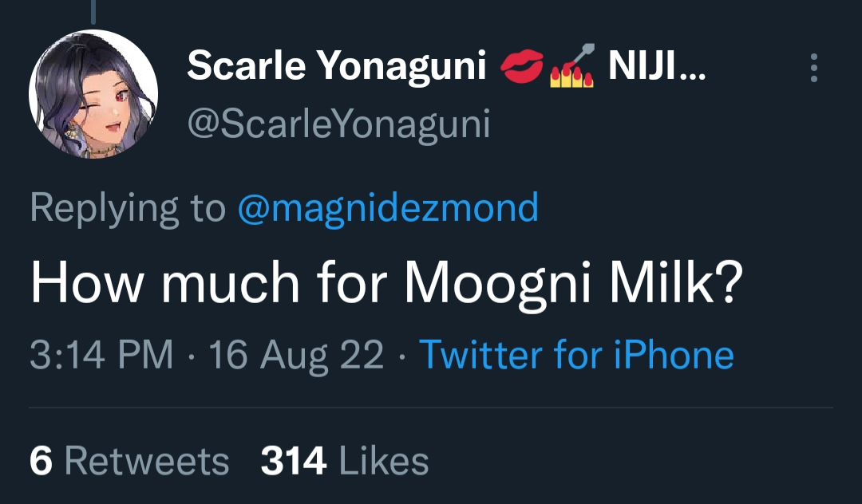Open the @magnidezmond mention link

pyautogui.click(x=388, y=208)
